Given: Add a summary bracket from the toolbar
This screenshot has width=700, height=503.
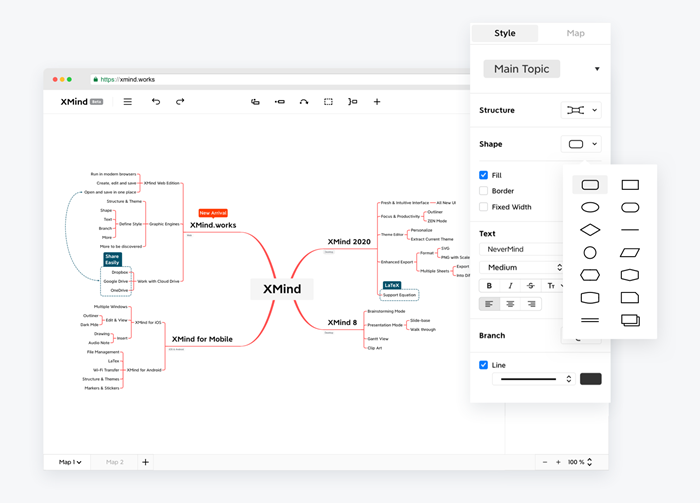Looking at the screenshot, I should [353, 102].
